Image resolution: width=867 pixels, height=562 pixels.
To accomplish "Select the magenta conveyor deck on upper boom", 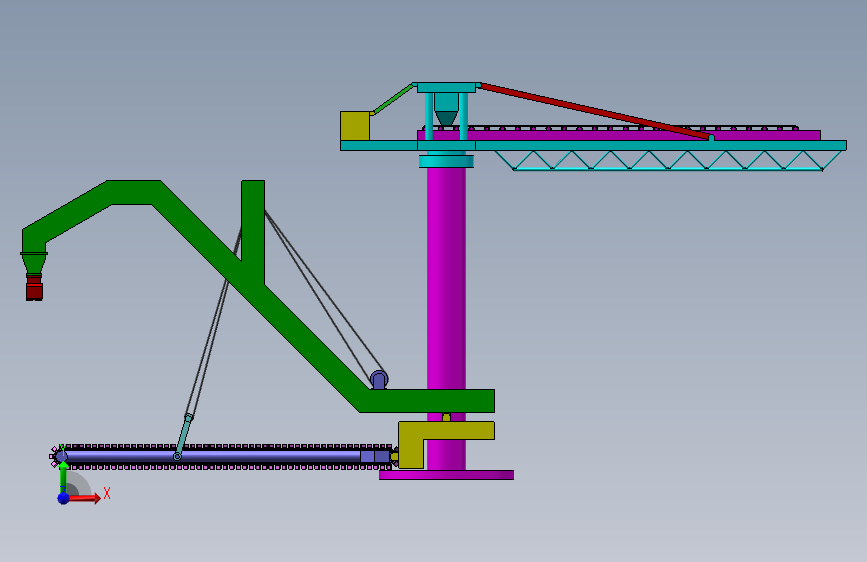I will coord(619,135).
